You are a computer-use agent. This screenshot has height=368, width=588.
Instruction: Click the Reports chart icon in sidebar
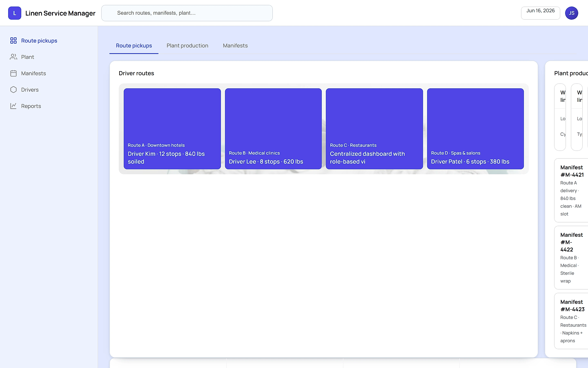tap(13, 106)
